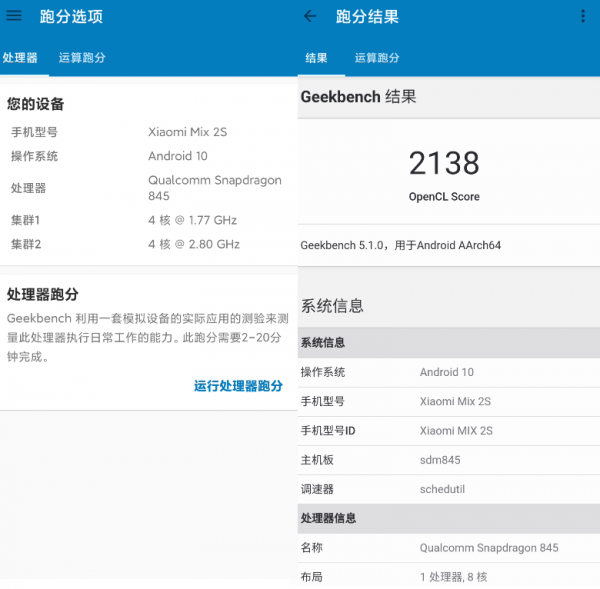Click the OpenCL Score label
Viewport: 600px width, 589px height.
[444, 197]
